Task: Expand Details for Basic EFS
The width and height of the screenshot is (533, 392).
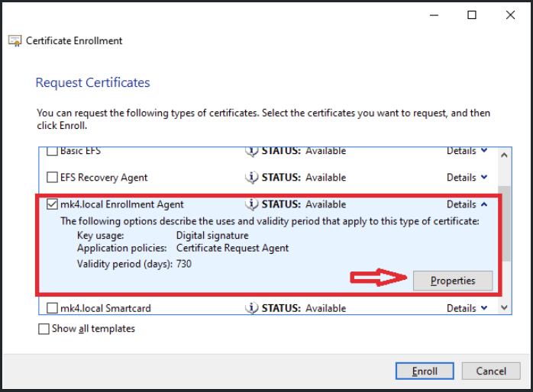Action: pos(467,151)
